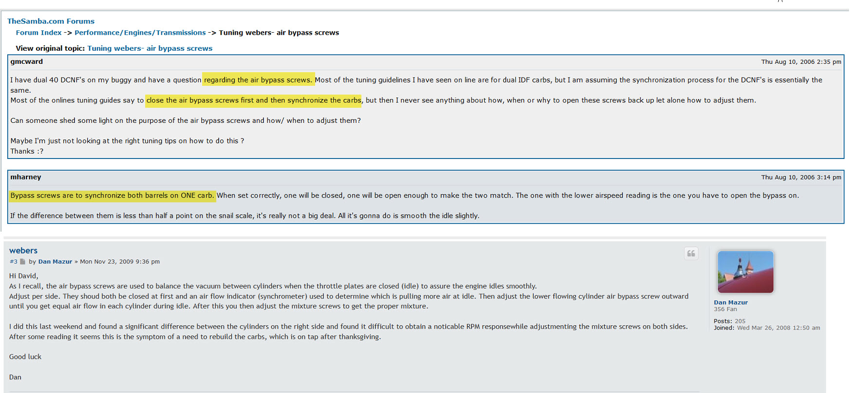Image resolution: width=868 pixels, height=393 pixels.
Task: Click the breadcrumb 'Tuning webers- air bypass screws' title
Action: click(279, 33)
